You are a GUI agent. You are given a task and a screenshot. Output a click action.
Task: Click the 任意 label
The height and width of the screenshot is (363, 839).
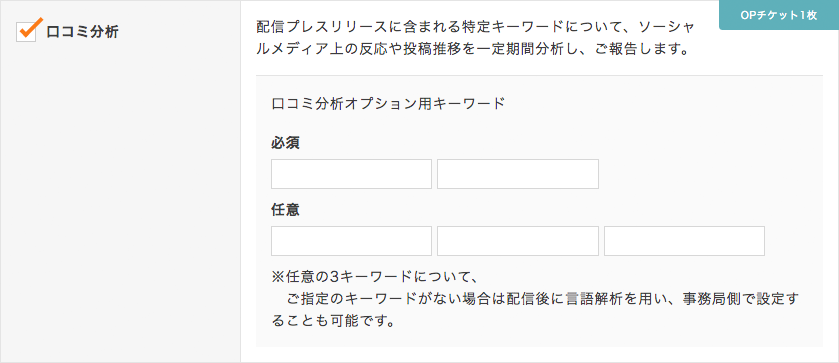coord(285,210)
